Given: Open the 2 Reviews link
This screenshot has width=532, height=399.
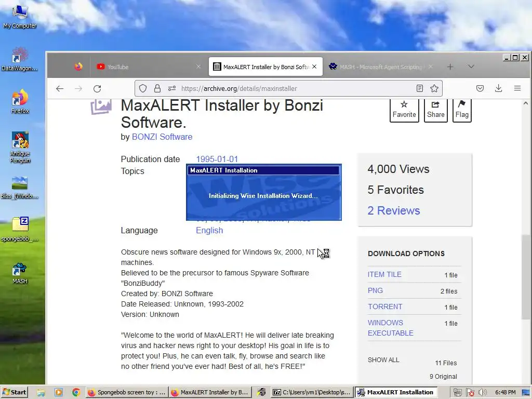Looking at the screenshot, I should click(394, 211).
